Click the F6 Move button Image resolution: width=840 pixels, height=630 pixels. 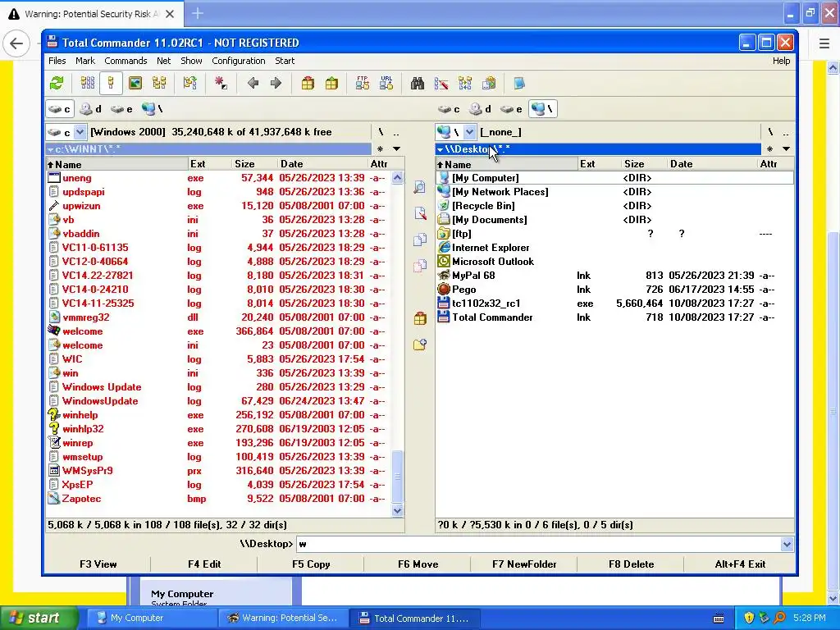pyautogui.click(x=418, y=564)
